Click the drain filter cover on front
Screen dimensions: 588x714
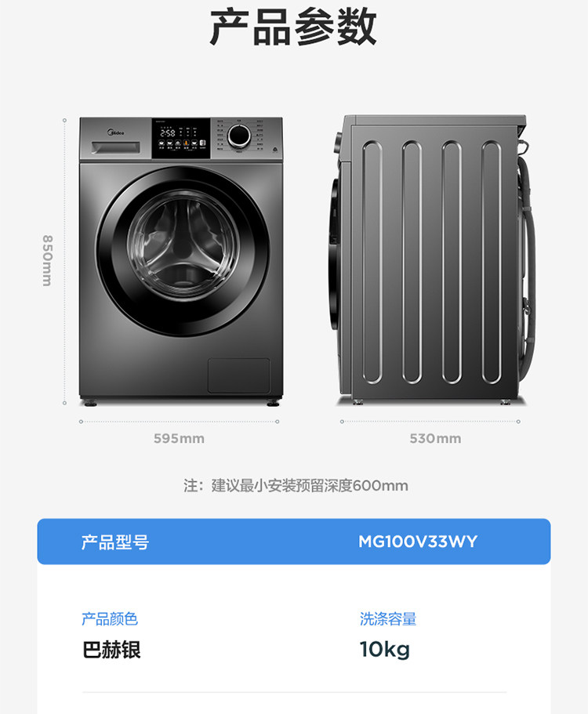click(239, 375)
